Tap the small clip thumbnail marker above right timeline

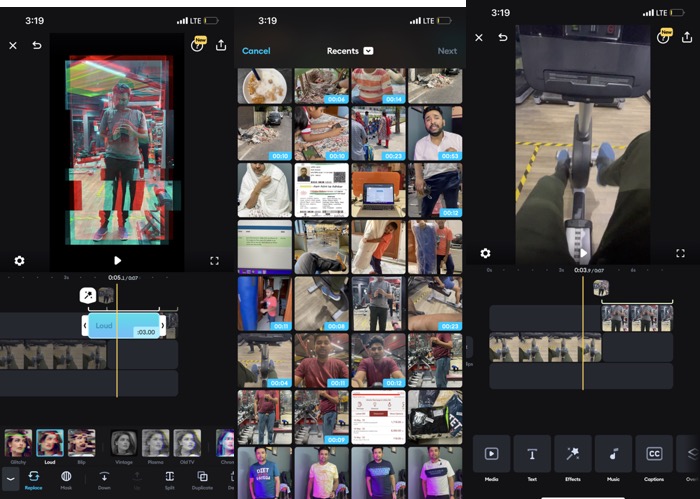(x=601, y=288)
